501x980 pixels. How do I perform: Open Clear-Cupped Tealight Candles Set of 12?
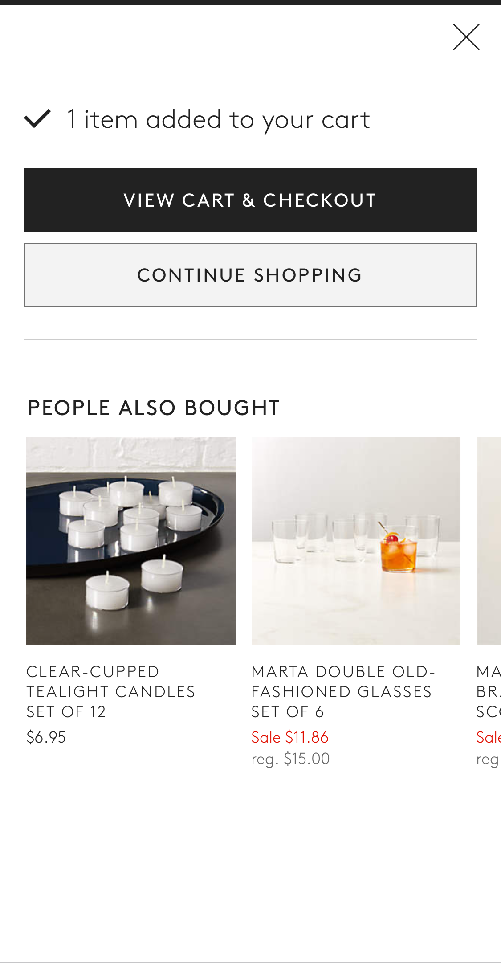110,691
